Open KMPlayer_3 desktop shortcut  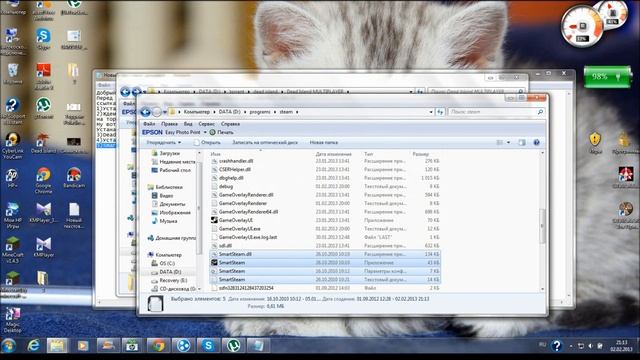(43, 212)
